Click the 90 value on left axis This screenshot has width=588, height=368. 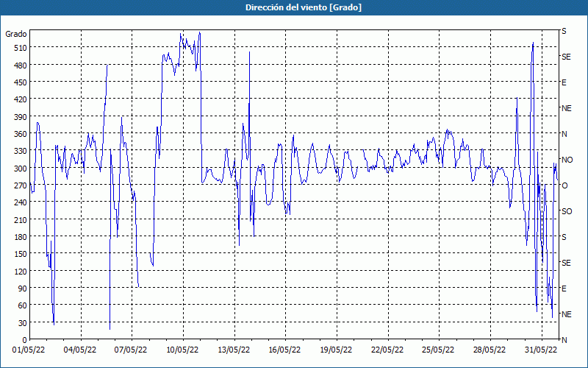[22, 289]
